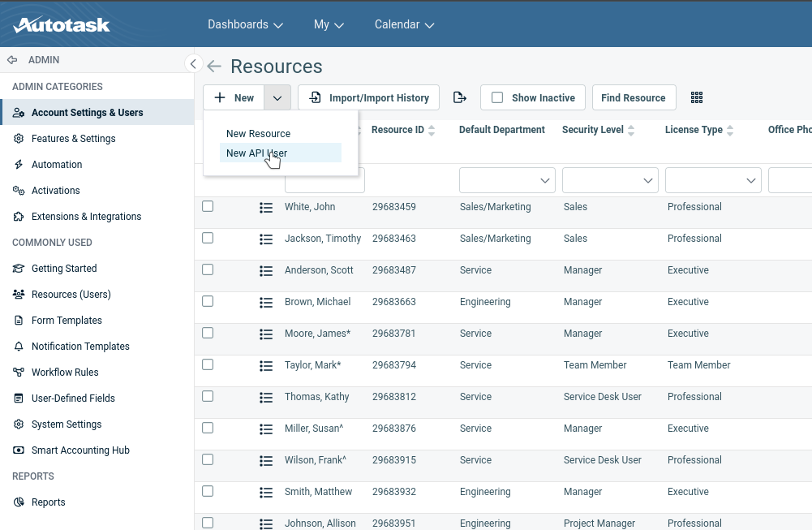Click the Autotask logo
This screenshot has width=812, height=530.
pos(61,24)
